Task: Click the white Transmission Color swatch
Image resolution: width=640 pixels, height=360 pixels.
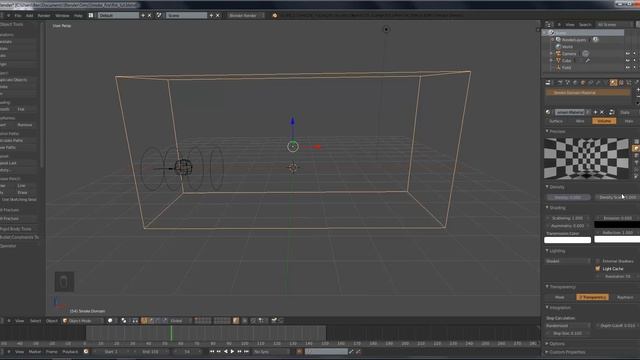Action: [567, 240]
